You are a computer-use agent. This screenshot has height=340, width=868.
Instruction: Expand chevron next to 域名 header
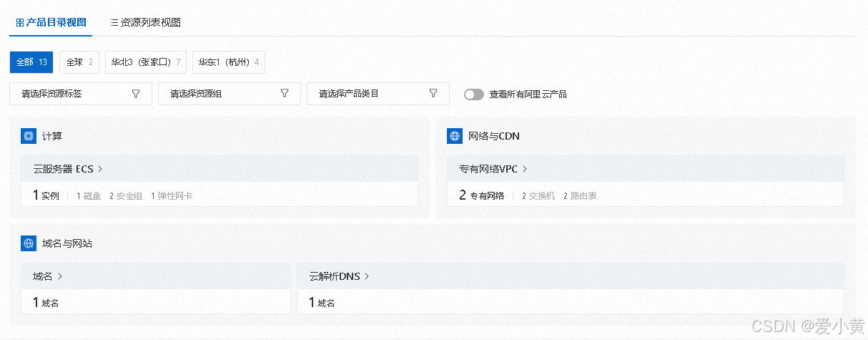pos(59,276)
